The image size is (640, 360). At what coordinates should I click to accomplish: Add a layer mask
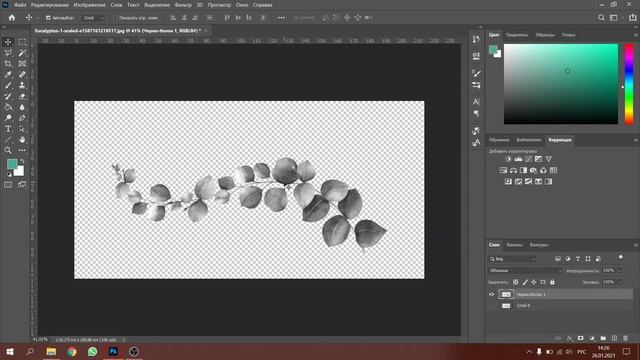(580, 338)
